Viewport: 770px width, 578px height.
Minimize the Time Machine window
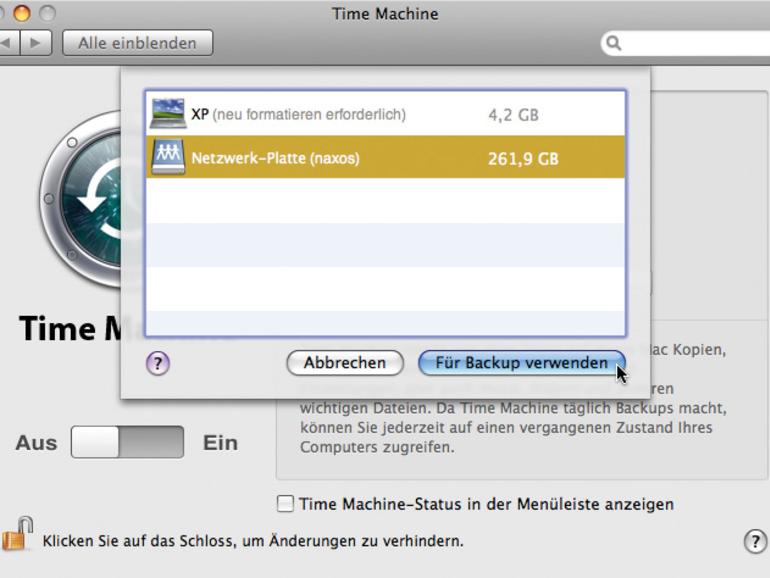pyautogui.click(x=22, y=13)
